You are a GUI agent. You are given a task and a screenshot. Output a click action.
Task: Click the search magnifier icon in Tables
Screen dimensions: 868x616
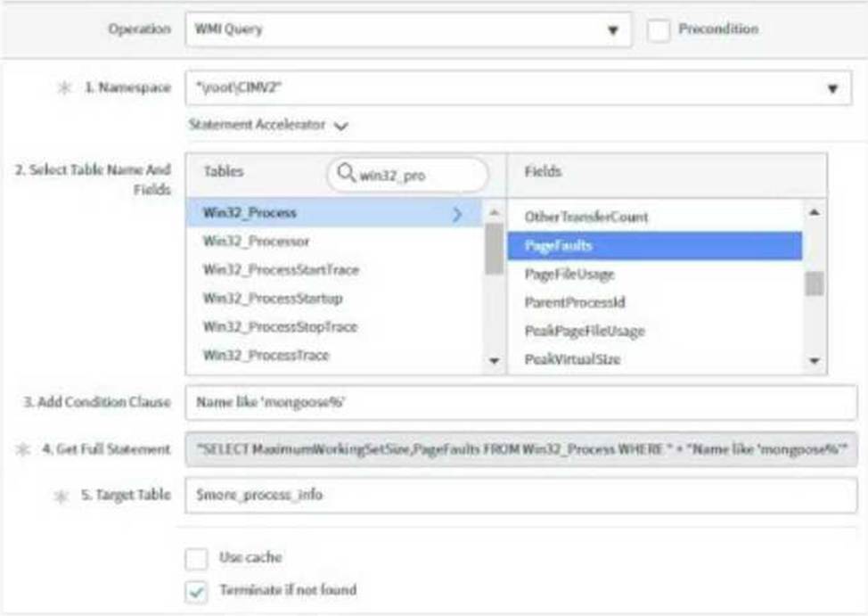346,173
